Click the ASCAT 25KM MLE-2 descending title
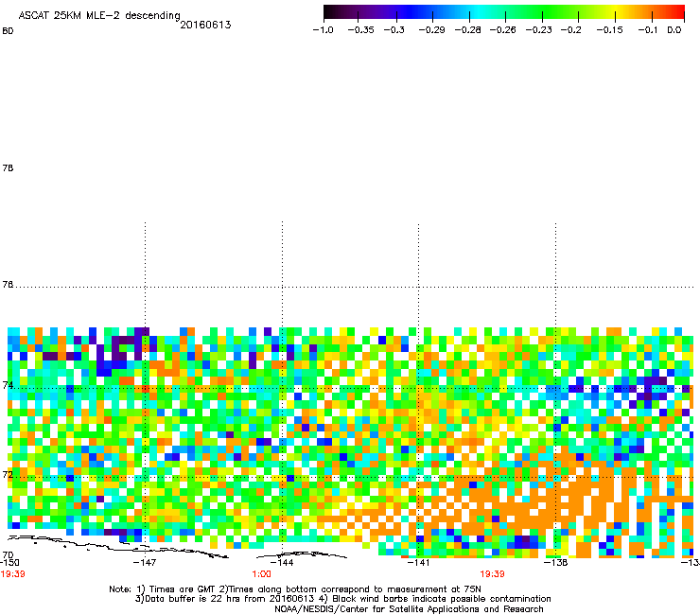The height and width of the screenshot is (615, 700). pyautogui.click(x=99, y=15)
